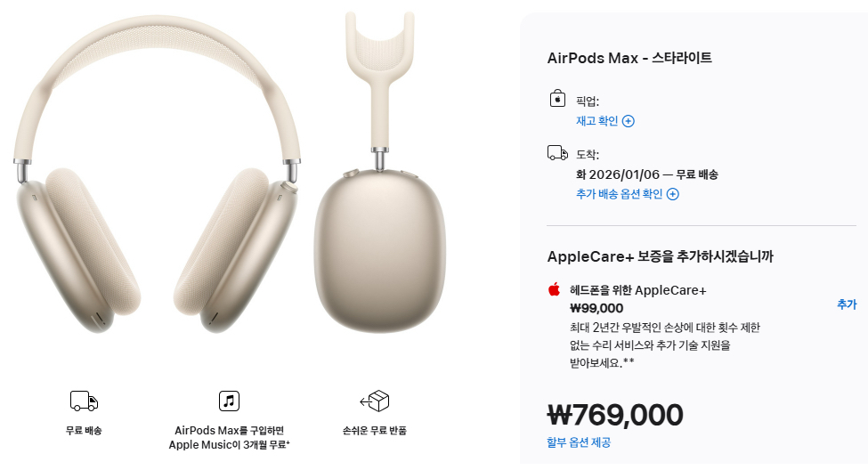
Task: Click the ₩769,000 price text
Action: pyautogui.click(x=615, y=415)
